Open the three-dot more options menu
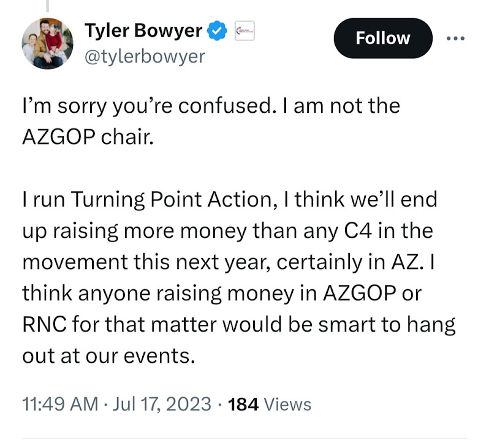Viewport: 489px width, 448px height. pos(455,39)
